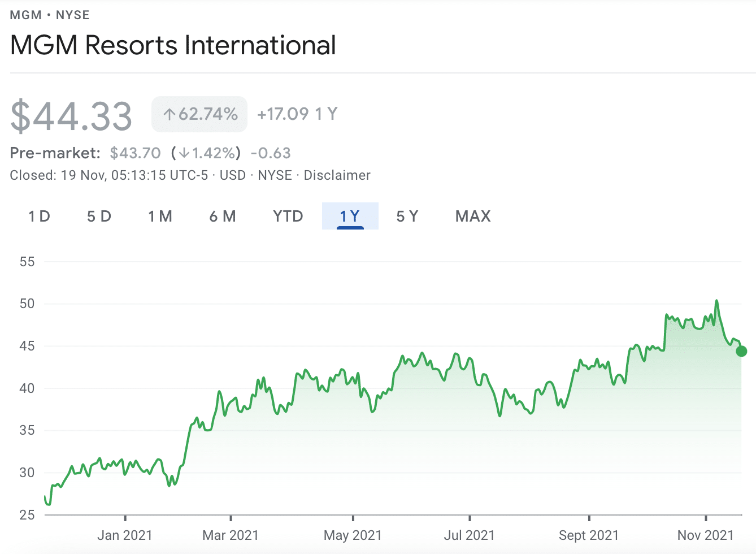Click the Jan 2021 axis label

click(125, 535)
